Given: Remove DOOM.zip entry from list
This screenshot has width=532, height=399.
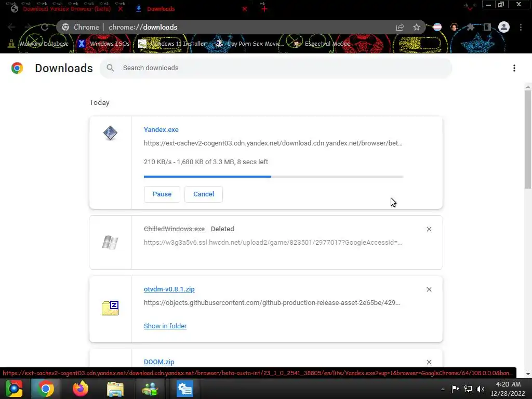Looking at the screenshot, I should (x=429, y=362).
